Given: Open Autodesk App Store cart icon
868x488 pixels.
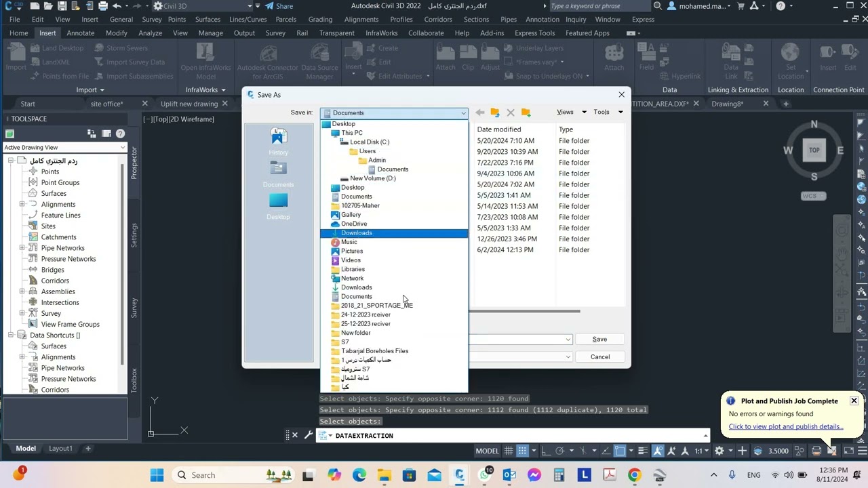Looking at the screenshot, I should point(741,6).
